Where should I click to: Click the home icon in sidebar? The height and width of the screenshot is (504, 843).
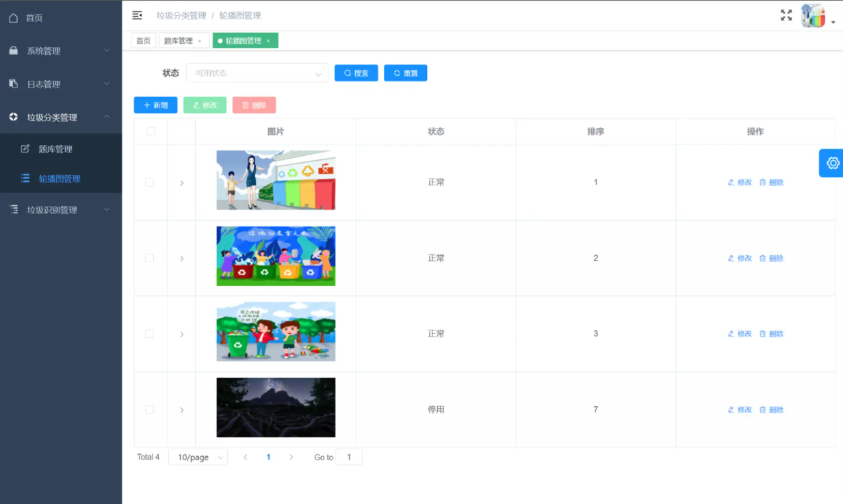point(14,18)
